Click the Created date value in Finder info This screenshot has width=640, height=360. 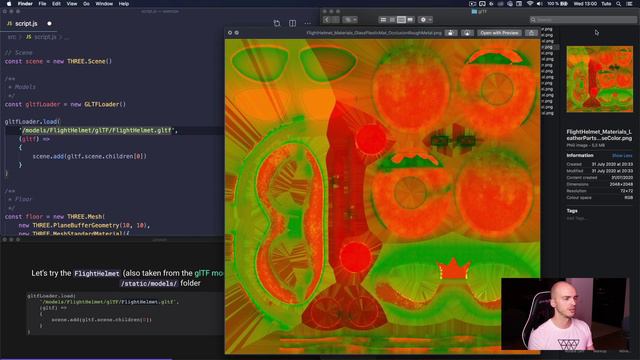click(x=612, y=164)
